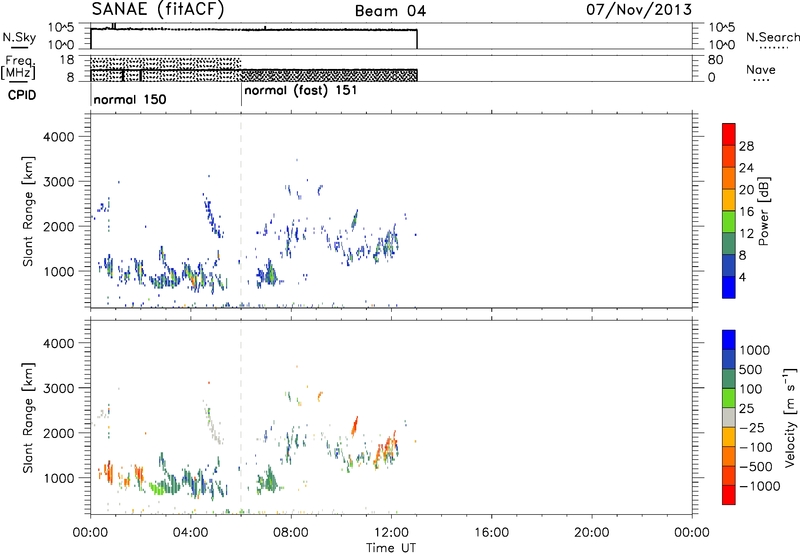Click the CPID row label
Image resolution: width=800 pixels, height=554 pixels.
22,95
